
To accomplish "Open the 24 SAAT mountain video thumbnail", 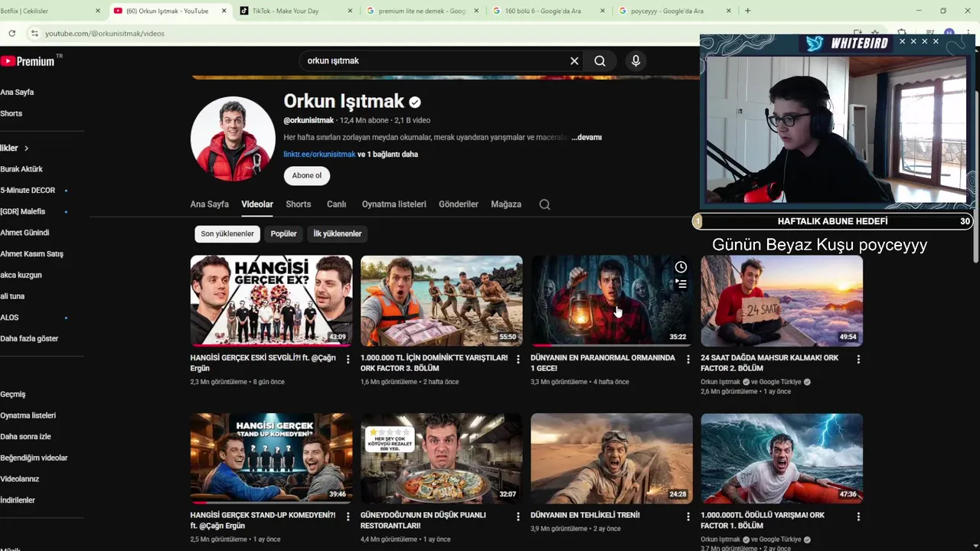I will coord(782,301).
